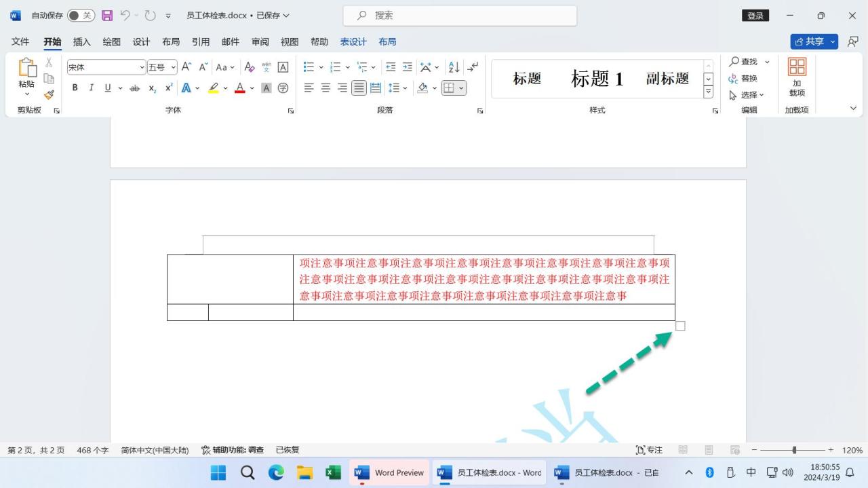The image size is (868, 488).
Task: Enable center text alignment
Action: 325,88
